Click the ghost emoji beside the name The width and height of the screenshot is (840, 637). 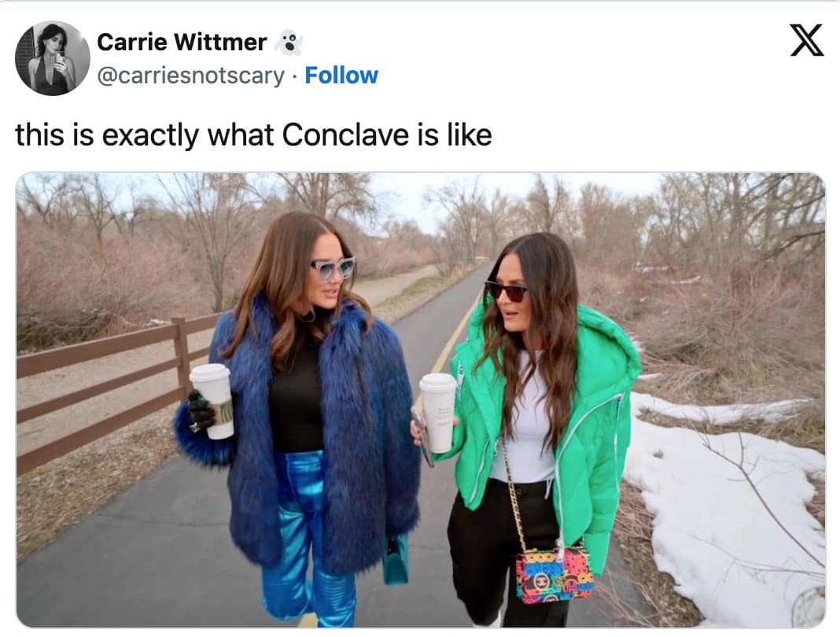[289, 42]
